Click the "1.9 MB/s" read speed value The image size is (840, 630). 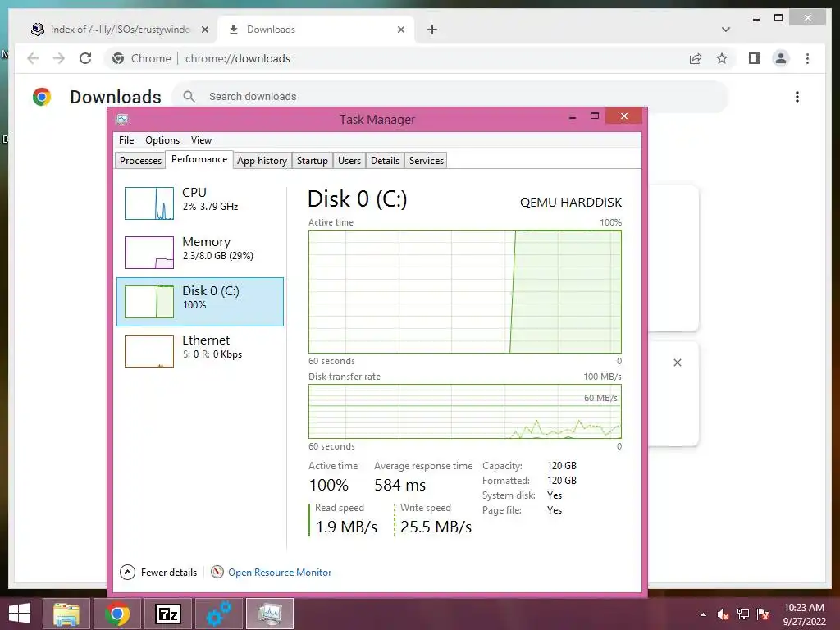click(346, 527)
